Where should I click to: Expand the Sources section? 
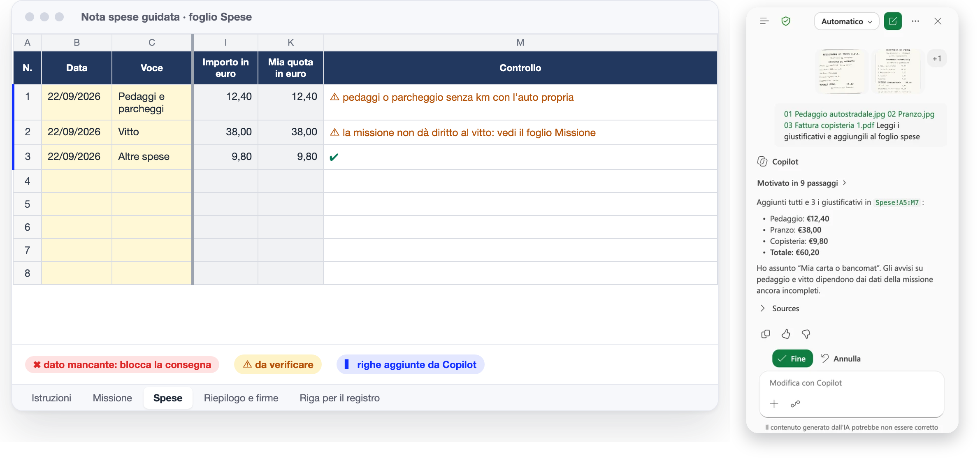[779, 308]
